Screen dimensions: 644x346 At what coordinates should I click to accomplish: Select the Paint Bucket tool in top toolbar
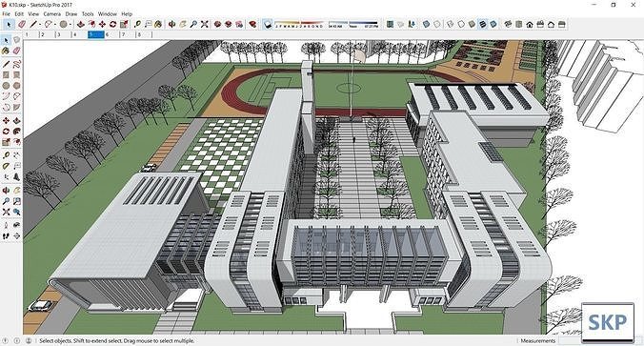158,25
